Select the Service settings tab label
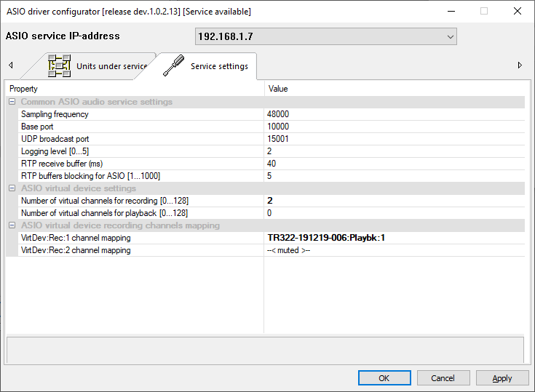The width and height of the screenshot is (535, 392). 219,66
